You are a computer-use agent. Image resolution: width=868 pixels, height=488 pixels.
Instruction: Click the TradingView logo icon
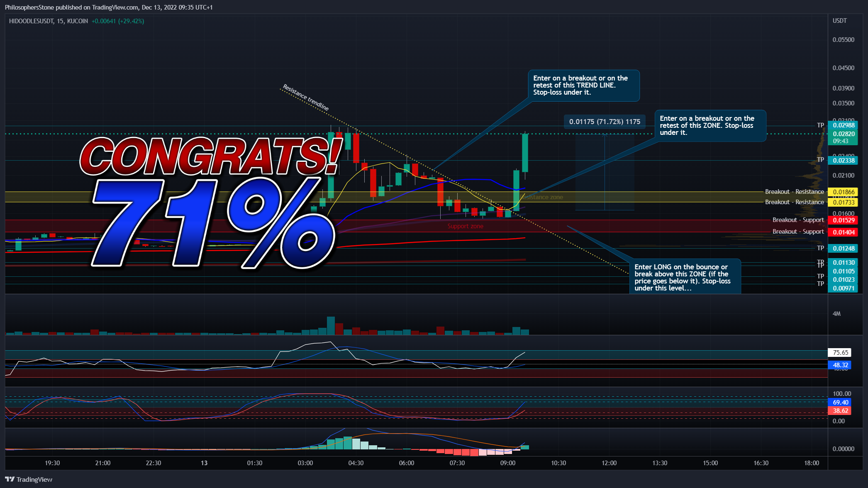(10, 479)
